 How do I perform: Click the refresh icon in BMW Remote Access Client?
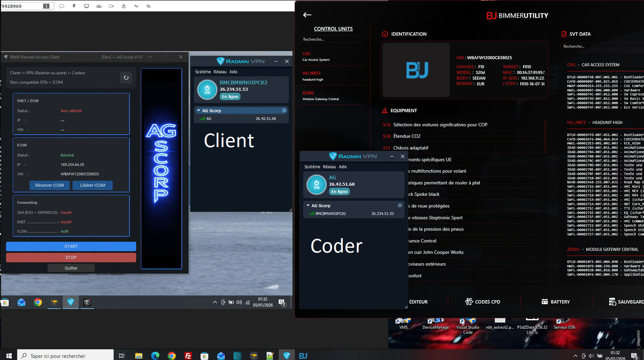pos(126,78)
